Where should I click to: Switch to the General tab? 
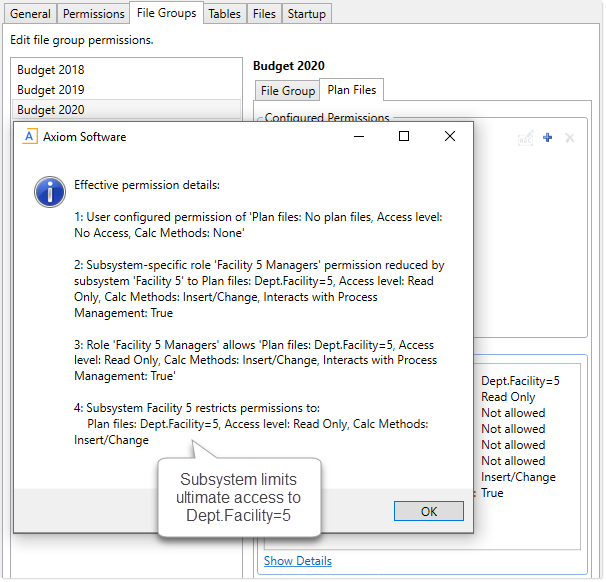click(x=30, y=14)
